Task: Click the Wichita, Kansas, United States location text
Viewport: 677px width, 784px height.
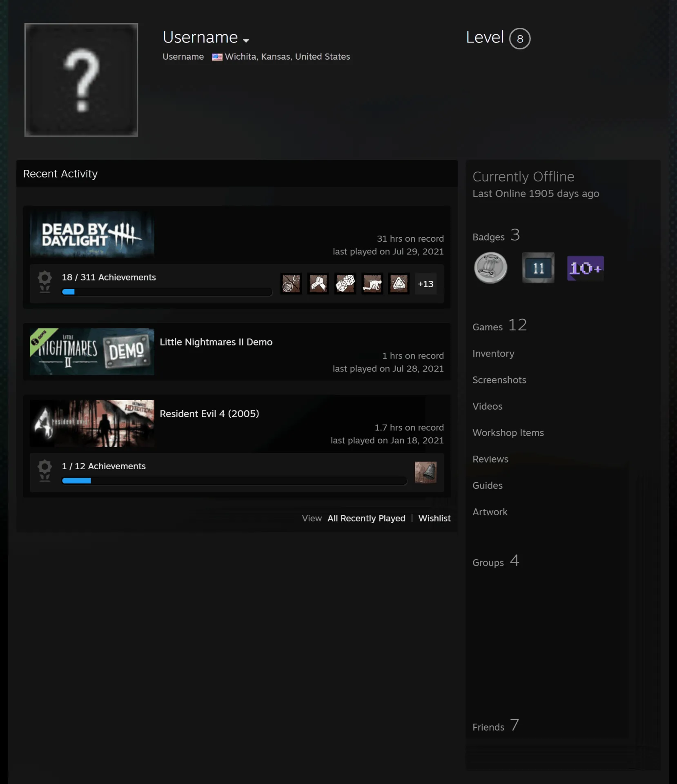Action: tap(287, 57)
